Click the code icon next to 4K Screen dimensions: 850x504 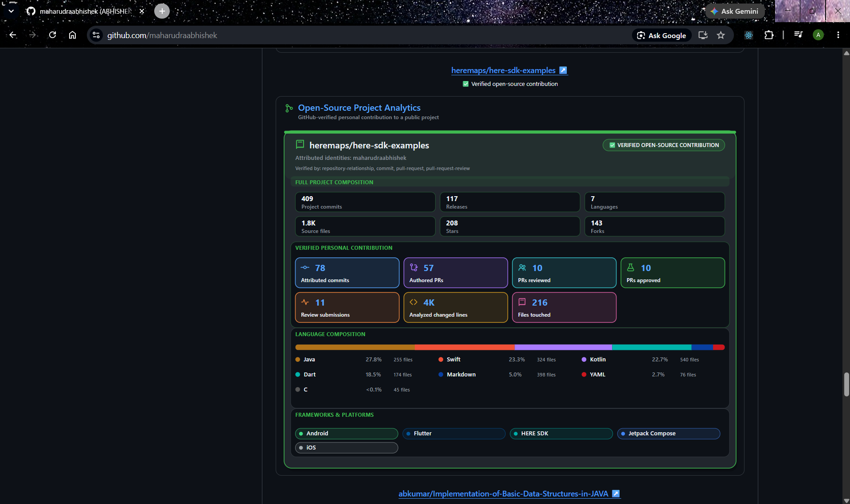pyautogui.click(x=413, y=302)
